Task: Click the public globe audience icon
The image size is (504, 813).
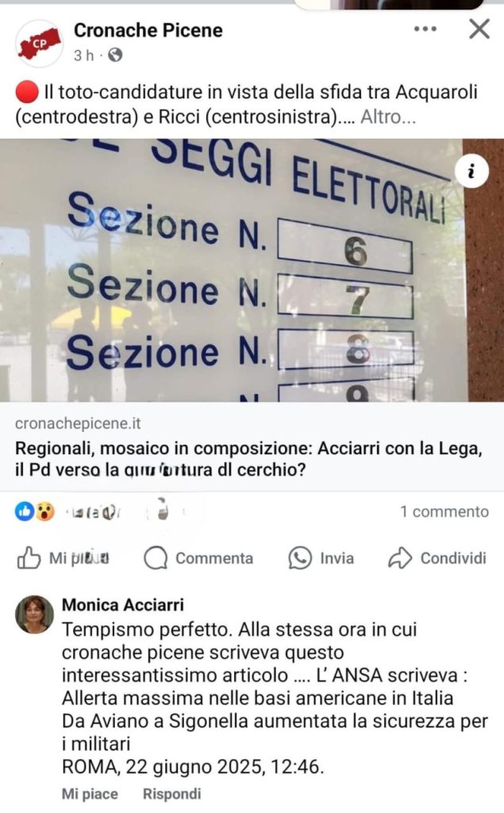Action: 115,55
